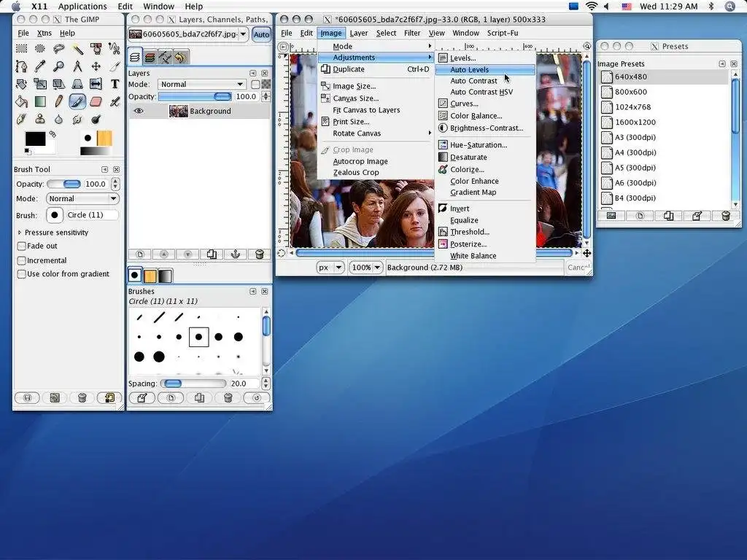This screenshot has height=560, width=747.
Task: Hide the Background layer via eye icon
Action: [138, 111]
